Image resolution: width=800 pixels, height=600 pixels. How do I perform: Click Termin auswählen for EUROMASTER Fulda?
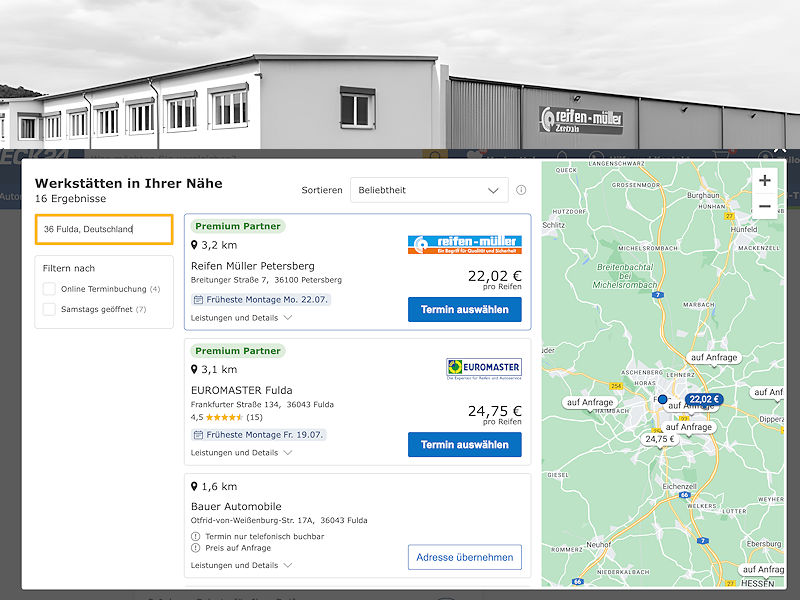point(465,444)
